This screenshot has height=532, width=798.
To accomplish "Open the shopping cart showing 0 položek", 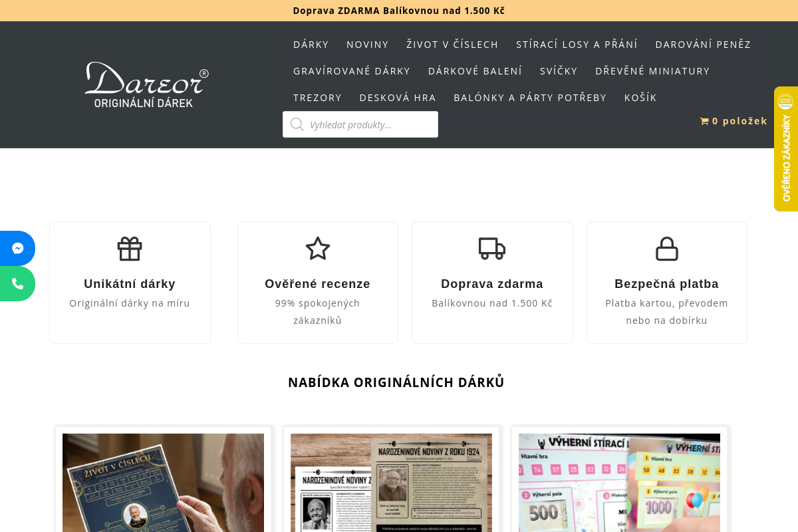I will [x=733, y=121].
